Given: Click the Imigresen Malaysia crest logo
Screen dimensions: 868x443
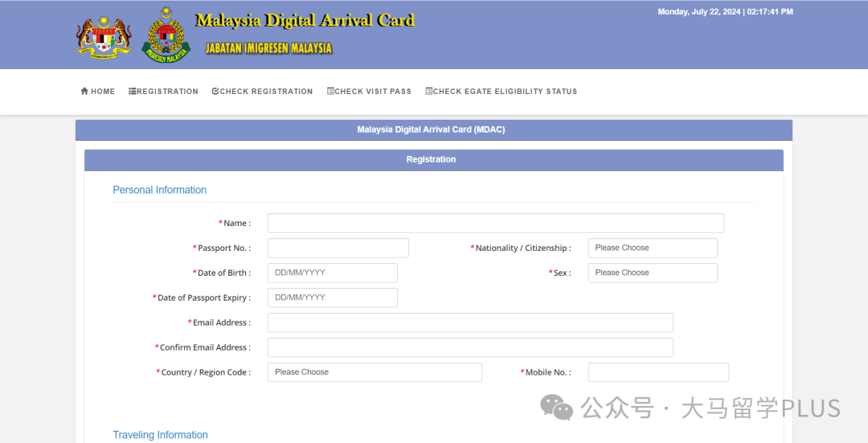Looking at the screenshot, I should click(166, 35).
